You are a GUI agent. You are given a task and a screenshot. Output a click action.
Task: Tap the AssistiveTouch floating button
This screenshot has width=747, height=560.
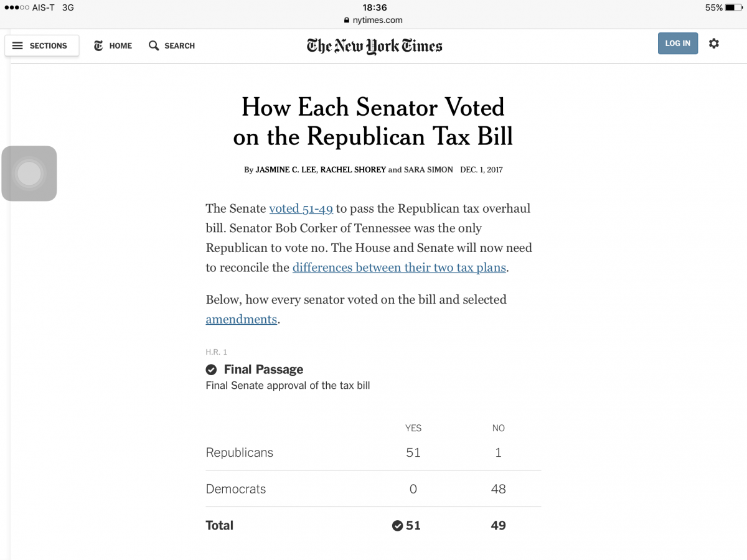[29, 174]
